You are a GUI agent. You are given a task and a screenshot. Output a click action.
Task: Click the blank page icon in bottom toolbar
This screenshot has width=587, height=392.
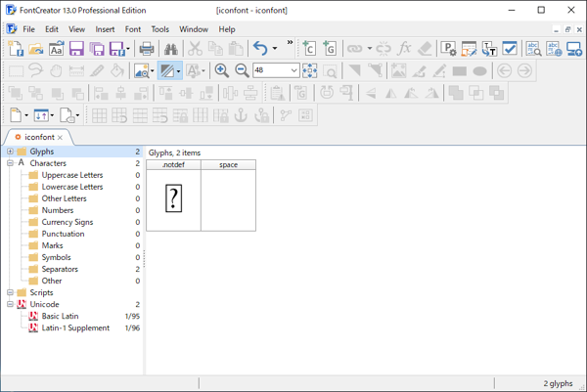(x=16, y=115)
